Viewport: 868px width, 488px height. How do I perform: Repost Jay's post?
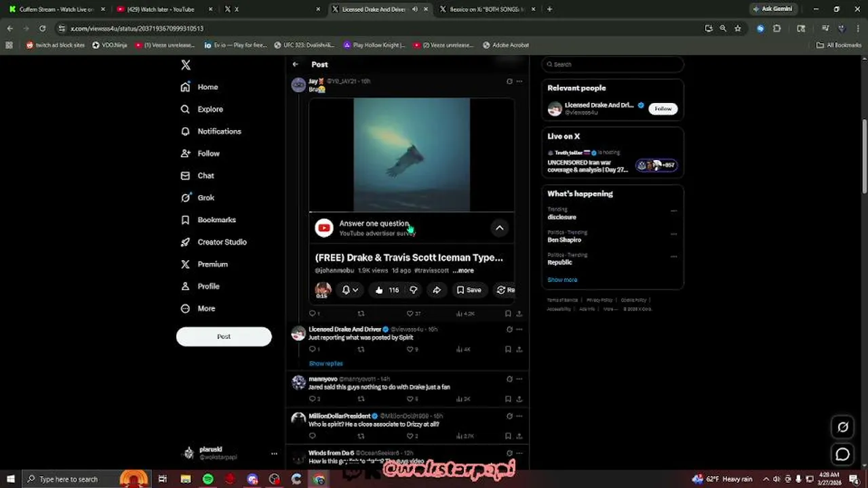361,313
